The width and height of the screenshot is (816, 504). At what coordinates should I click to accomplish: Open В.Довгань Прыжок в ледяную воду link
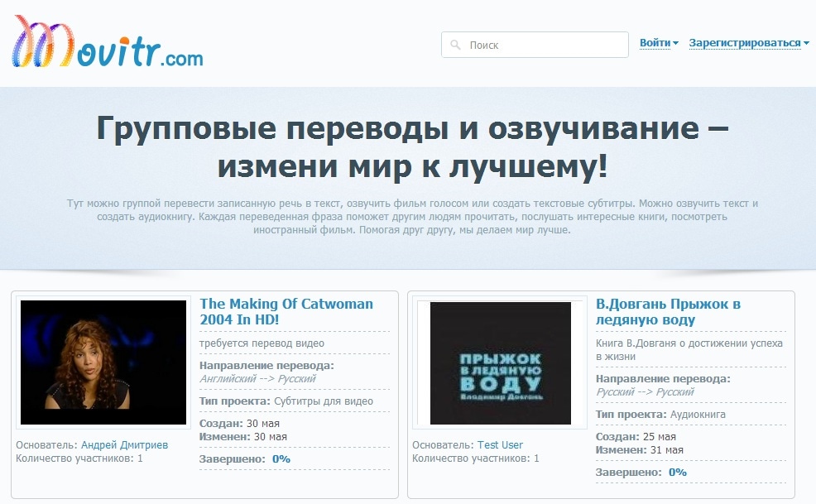click(668, 311)
